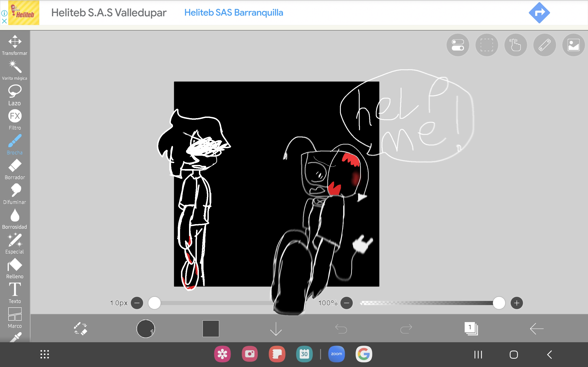This screenshot has height=367, width=588.
Task: Open the FX Filtro filters
Action: click(14, 119)
